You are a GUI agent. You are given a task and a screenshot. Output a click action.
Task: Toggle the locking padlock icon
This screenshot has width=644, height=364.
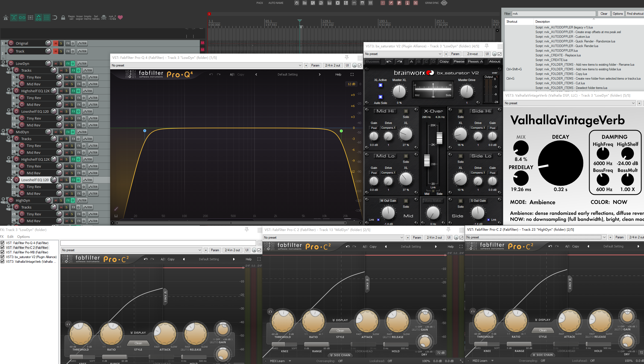(x=63, y=18)
